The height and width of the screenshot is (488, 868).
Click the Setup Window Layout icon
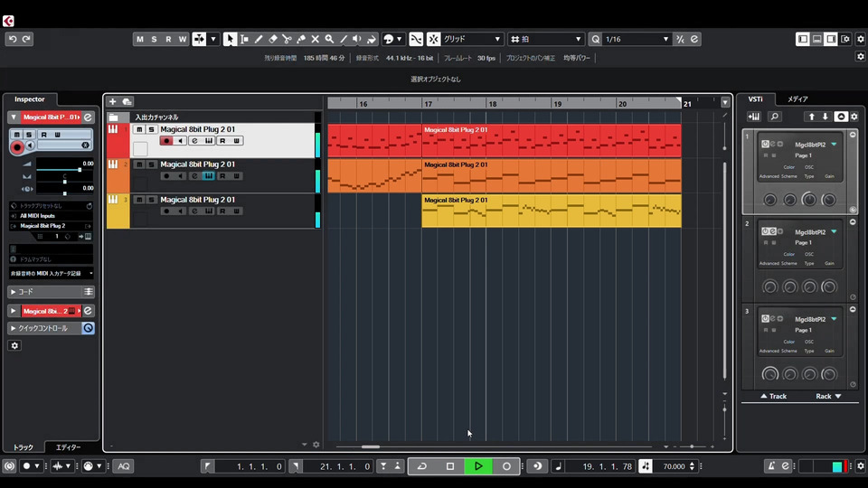pos(846,39)
